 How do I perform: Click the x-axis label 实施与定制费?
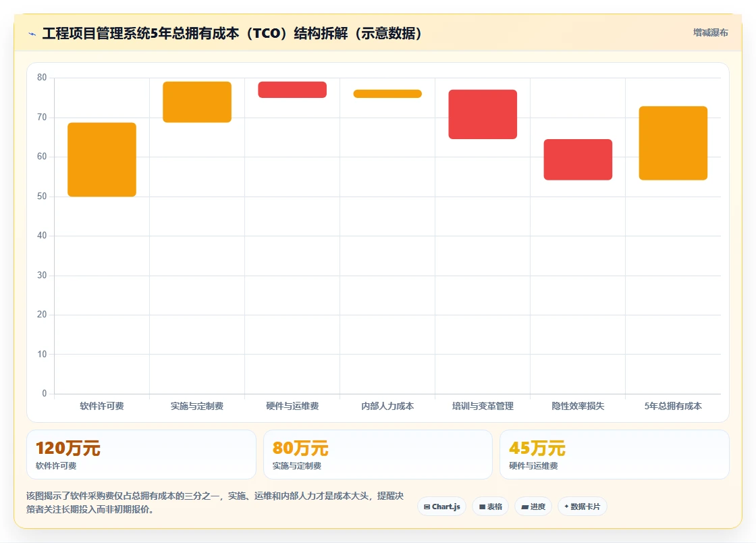coord(197,406)
